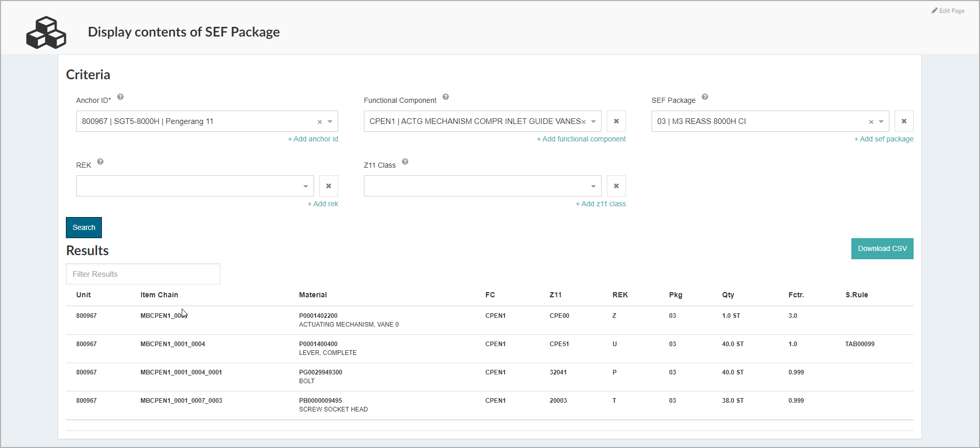Sort by the Qty column header
980x448 pixels.
728,295
